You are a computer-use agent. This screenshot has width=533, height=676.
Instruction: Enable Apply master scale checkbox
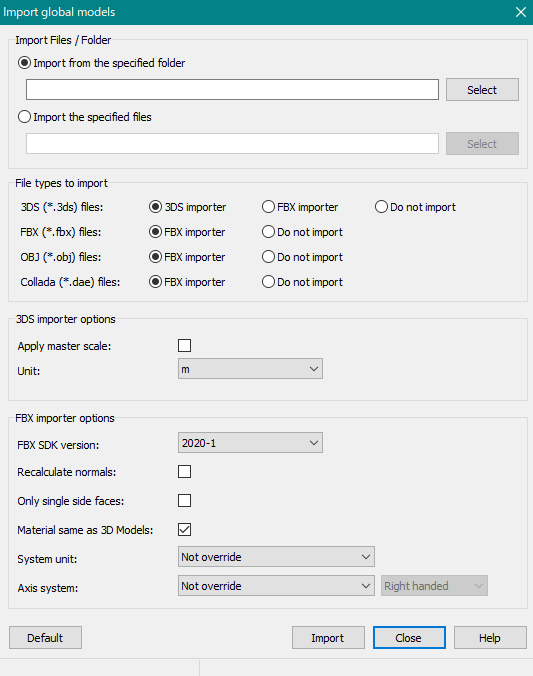coord(185,345)
